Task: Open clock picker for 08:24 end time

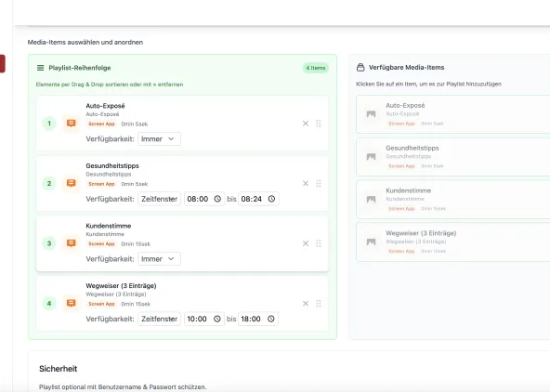Action: 271,199
